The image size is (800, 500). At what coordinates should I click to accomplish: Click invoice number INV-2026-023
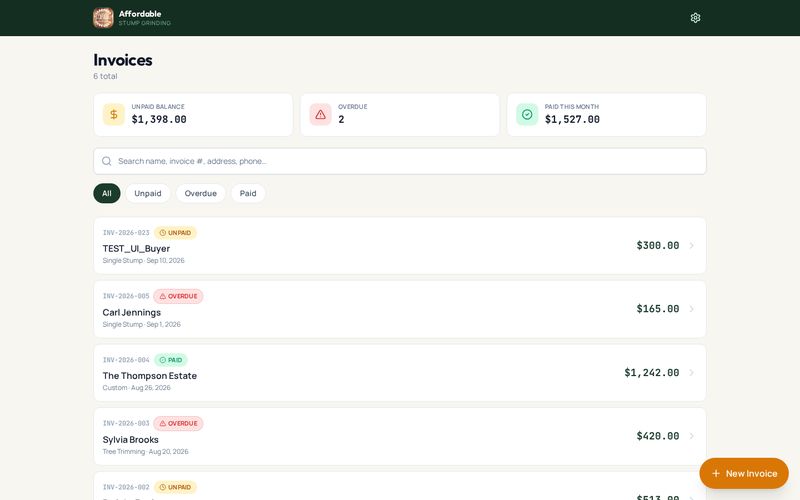(126, 233)
